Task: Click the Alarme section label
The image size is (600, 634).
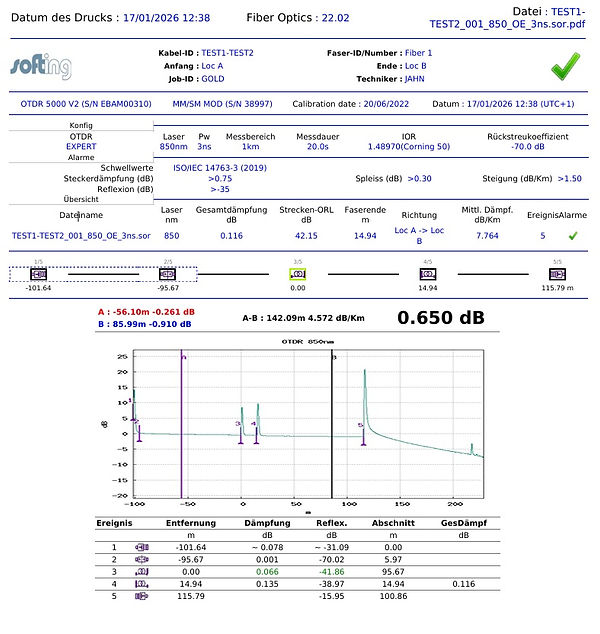Action: pos(81,157)
